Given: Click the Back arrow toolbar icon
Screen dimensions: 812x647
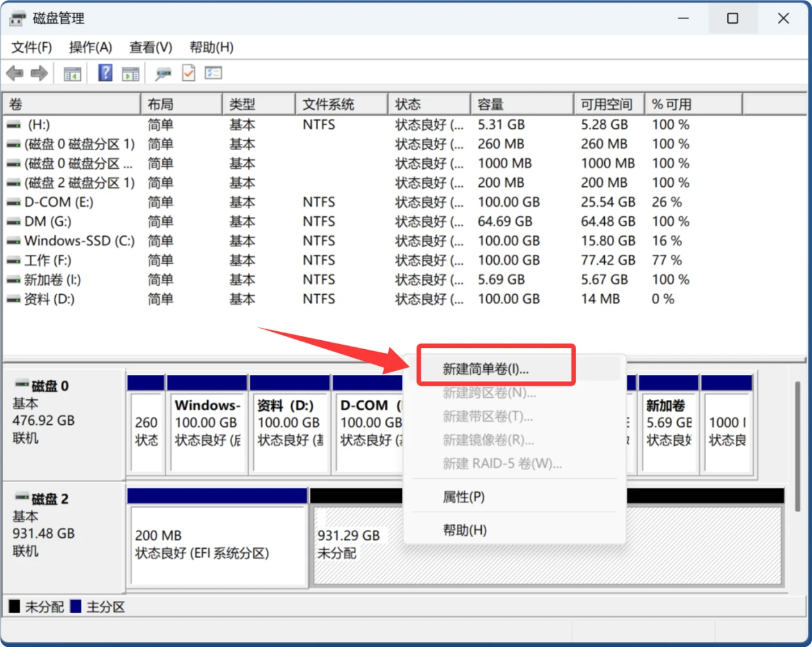Looking at the screenshot, I should [15, 73].
